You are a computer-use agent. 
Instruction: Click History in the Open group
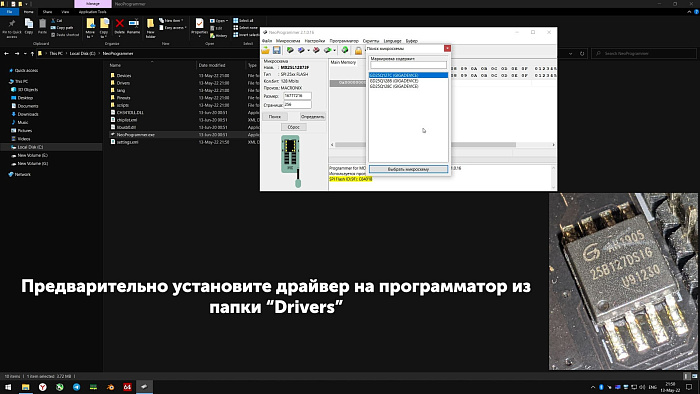pyautogui.click(x=219, y=35)
